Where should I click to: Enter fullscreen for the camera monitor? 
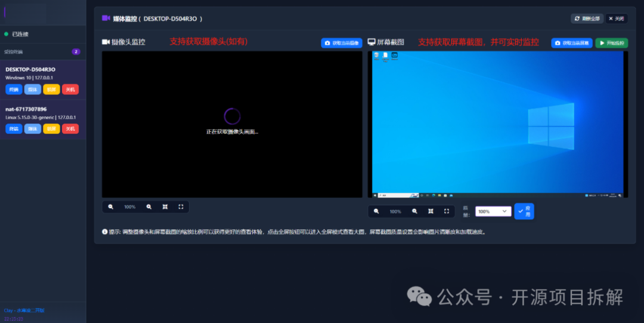[181, 207]
